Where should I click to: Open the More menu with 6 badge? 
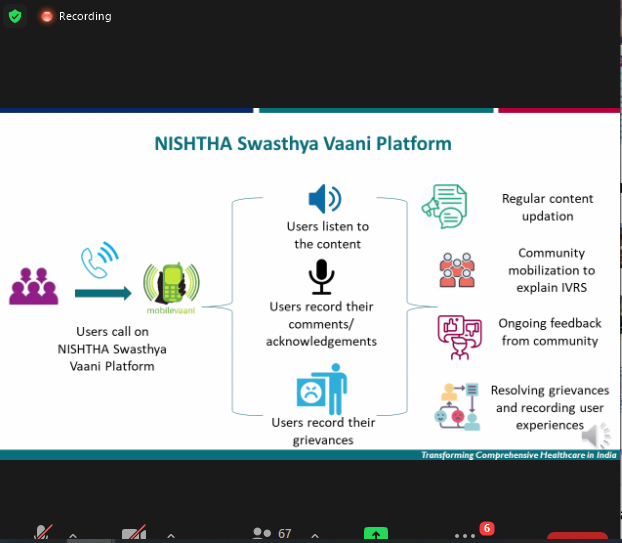[x=465, y=535]
